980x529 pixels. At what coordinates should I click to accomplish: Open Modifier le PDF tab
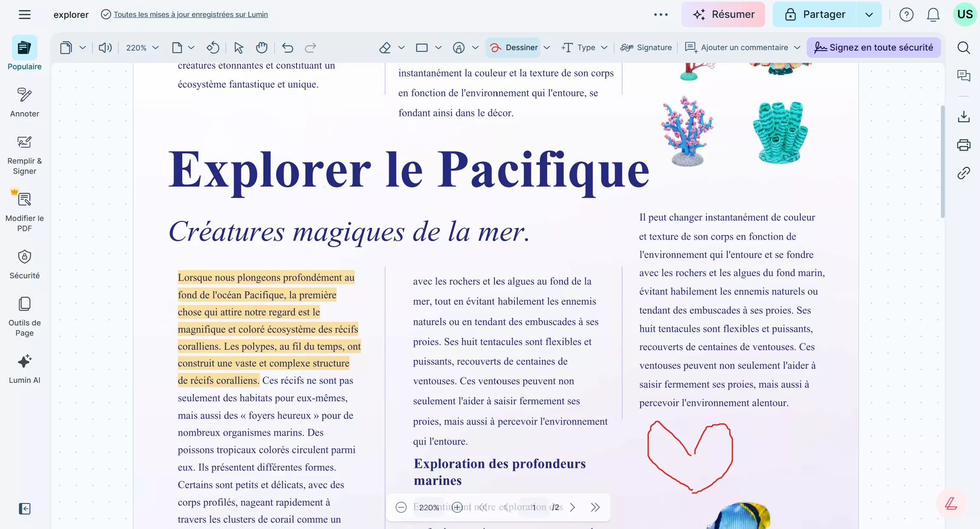coord(24,210)
